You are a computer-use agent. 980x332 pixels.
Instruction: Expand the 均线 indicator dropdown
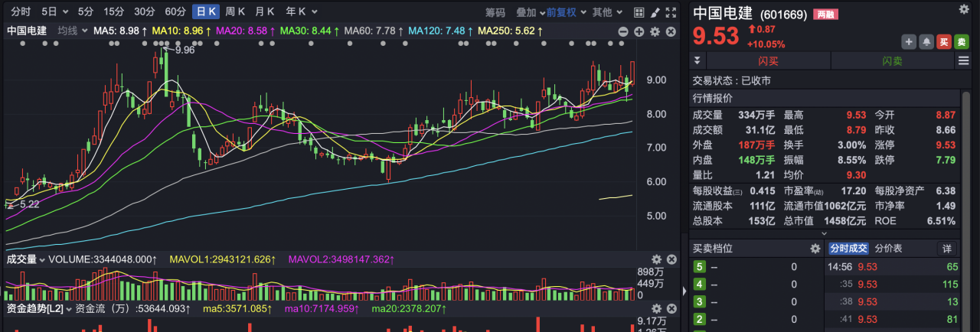pyautogui.click(x=71, y=31)
